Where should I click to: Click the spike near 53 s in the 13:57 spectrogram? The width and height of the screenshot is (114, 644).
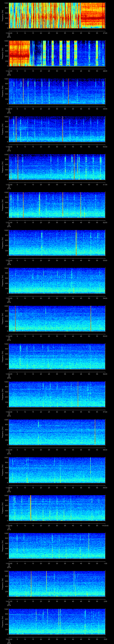coord(95,432)
